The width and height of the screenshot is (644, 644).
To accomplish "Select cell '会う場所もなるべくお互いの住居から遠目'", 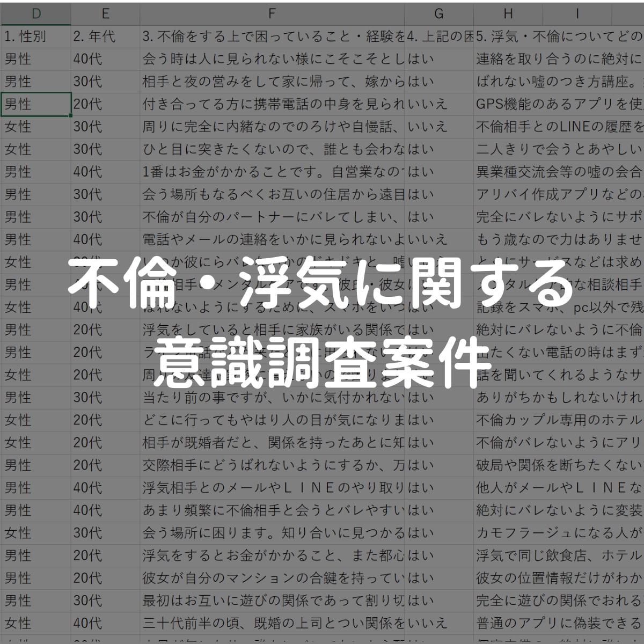I will (x=272, y=194).
